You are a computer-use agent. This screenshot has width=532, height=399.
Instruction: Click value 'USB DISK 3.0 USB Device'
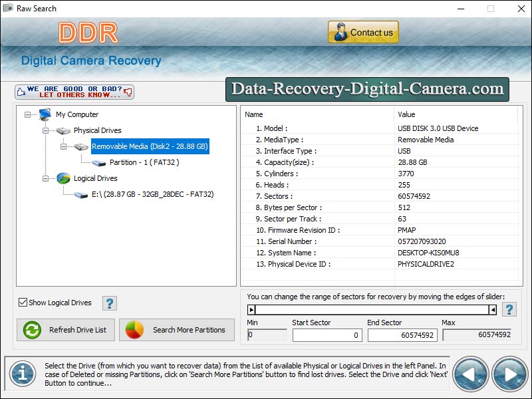[438, 128]
